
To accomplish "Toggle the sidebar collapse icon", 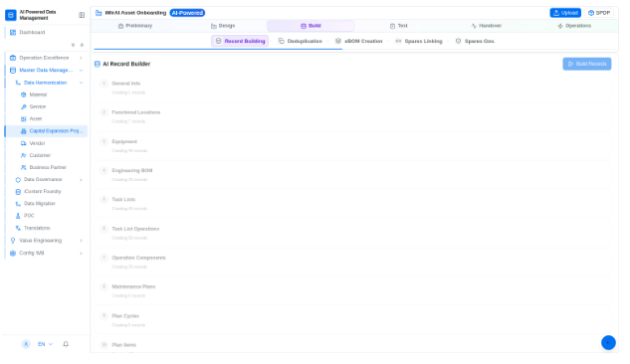I will 82,15.
